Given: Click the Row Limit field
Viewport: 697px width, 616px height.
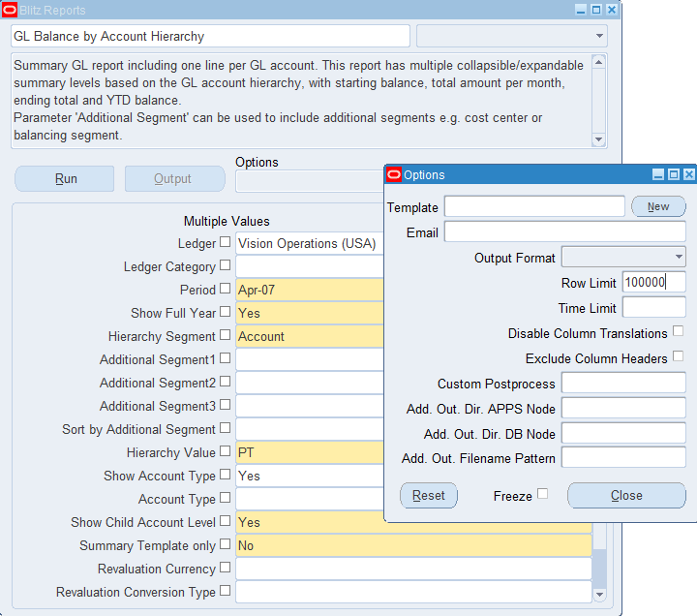Looking at the screenshot, I should click(x=653, y=282).
